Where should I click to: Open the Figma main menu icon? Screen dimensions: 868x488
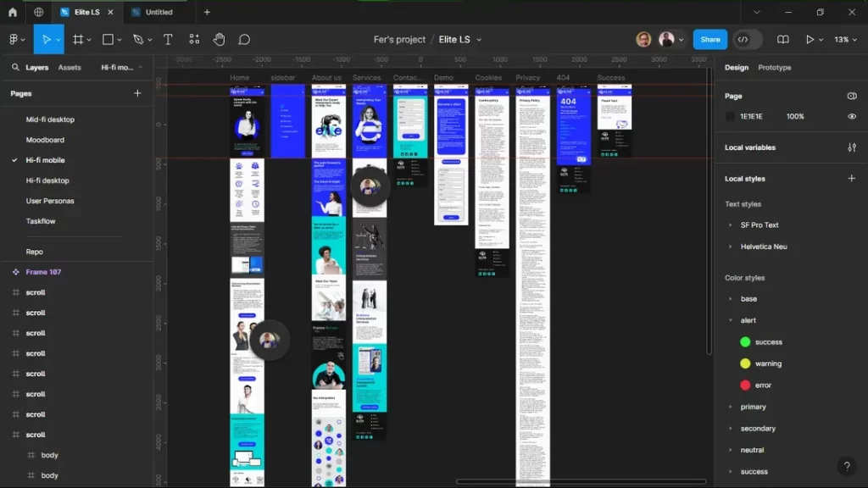tap(15, 39)
